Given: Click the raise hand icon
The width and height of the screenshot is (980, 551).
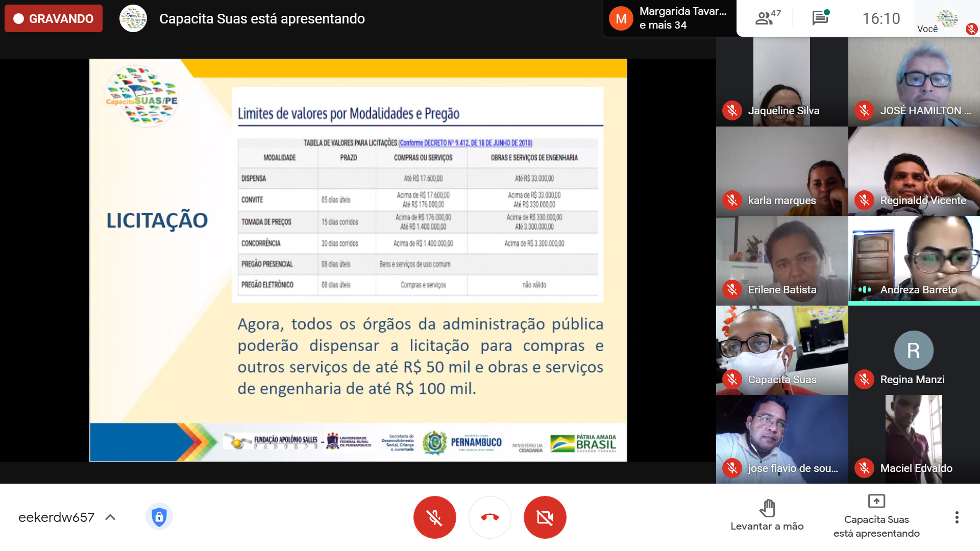Looking at the screenshot, I should click(767, 508).
